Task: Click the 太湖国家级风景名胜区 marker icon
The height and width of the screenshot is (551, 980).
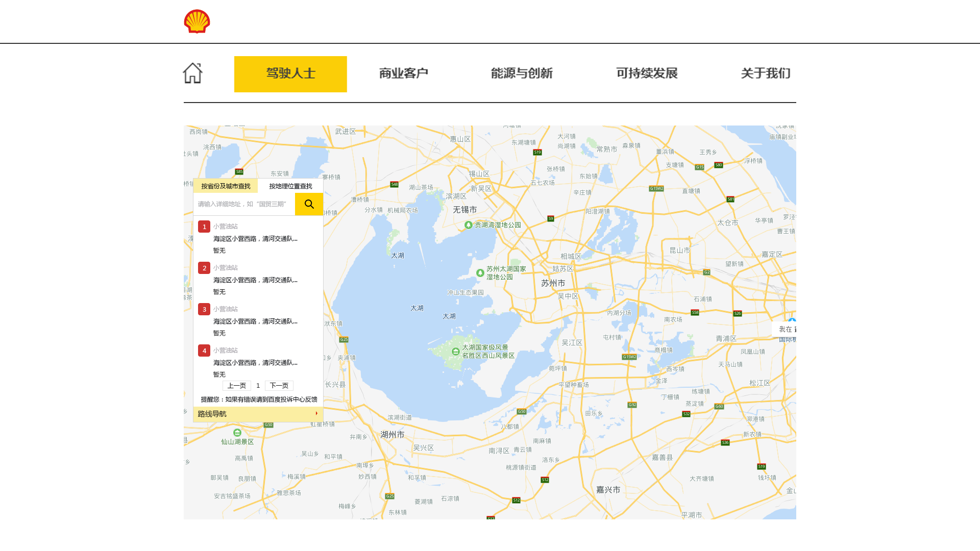Action: [456, 352]
